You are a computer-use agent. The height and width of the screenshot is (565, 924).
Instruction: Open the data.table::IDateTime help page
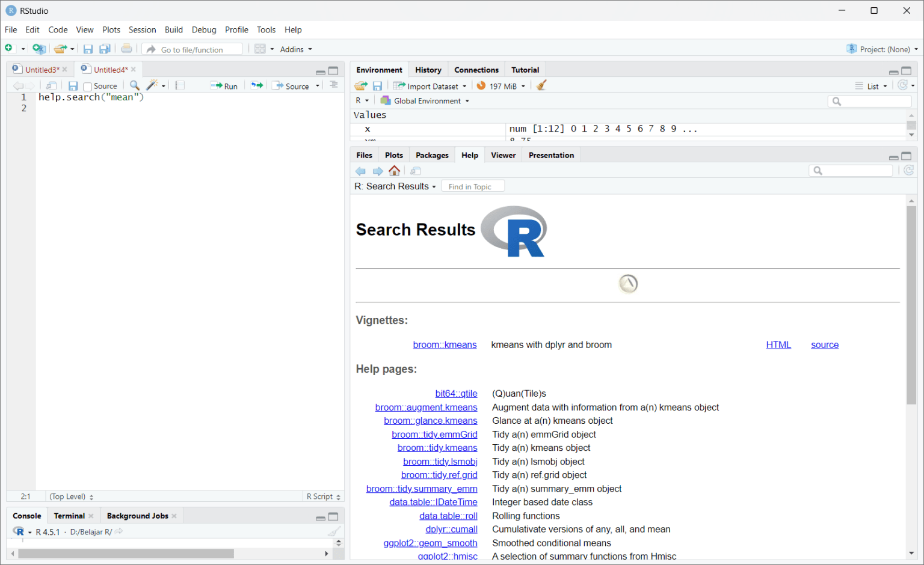click(433, 502)
